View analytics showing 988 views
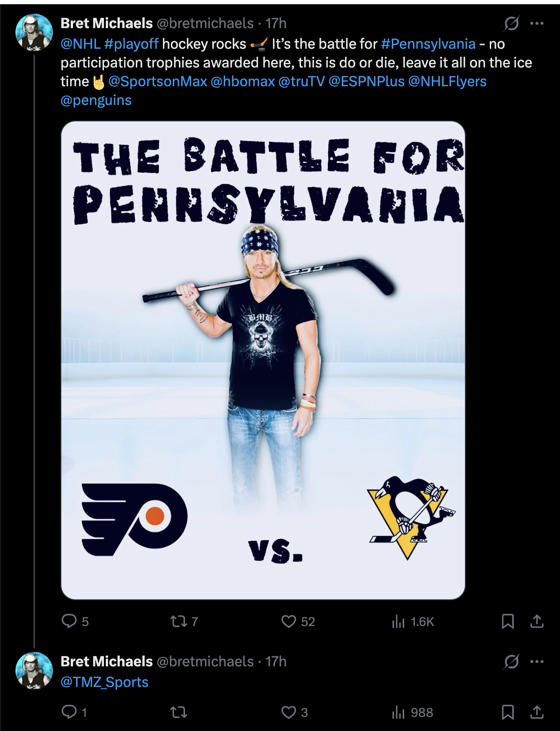 pyautogui.click(x=398, y=712)
